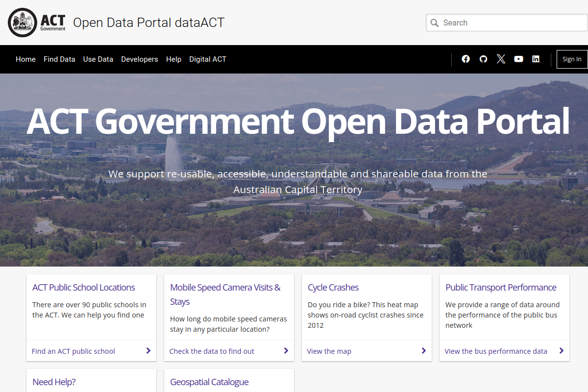Image resolution: width=588 pixels, height=392 pixels.
Task: Open the YouTube social icon
Action: [x=518, y=59]
